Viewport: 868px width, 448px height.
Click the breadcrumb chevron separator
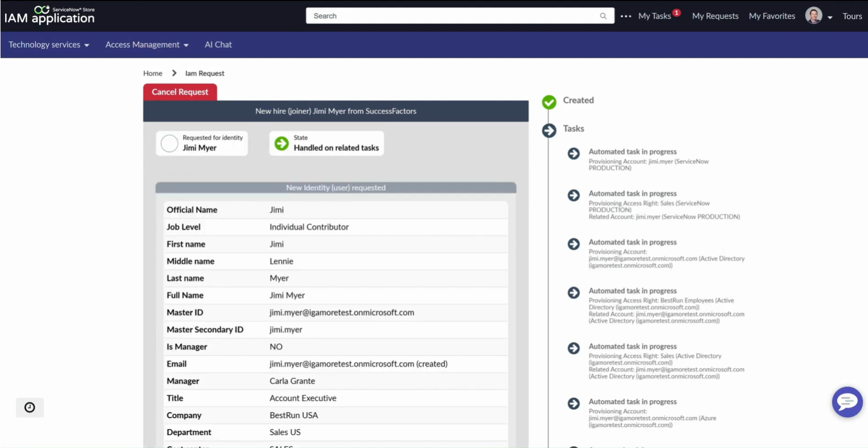pos(174,73)
